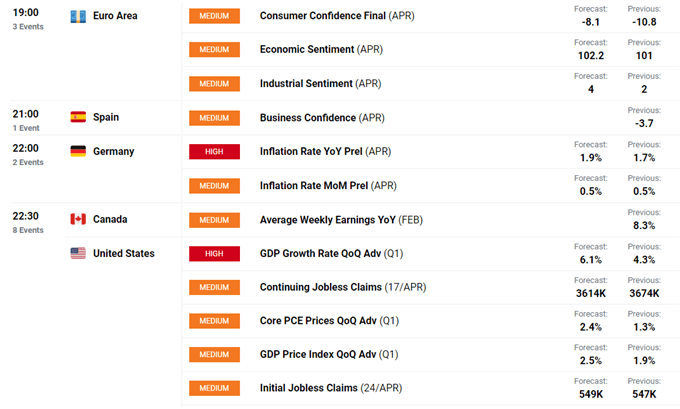
Task: Click the 19:00 time slot with 3 Events
Action: point(28,19)
